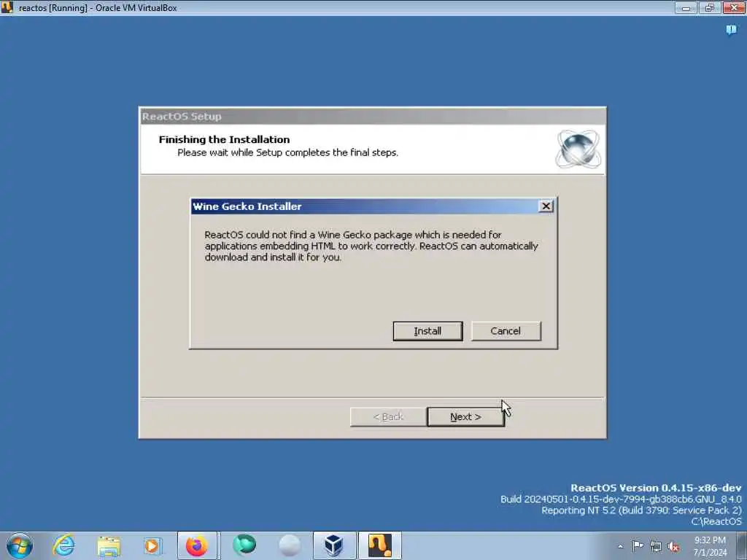The height and width of the screenshot is (560, 747).
Task: Open the grey sphere taskbar icon
Action: (289, 545)
